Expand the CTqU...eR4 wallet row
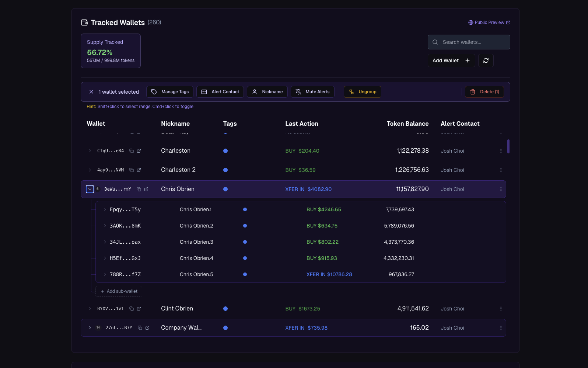This screenshot has width=588, height=368. (x=90, y=151)
